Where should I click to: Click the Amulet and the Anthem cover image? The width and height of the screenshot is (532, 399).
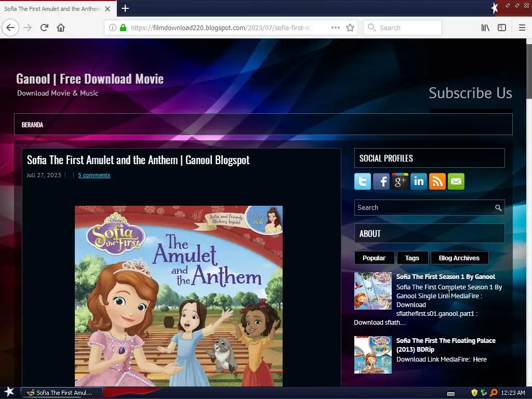179,296
